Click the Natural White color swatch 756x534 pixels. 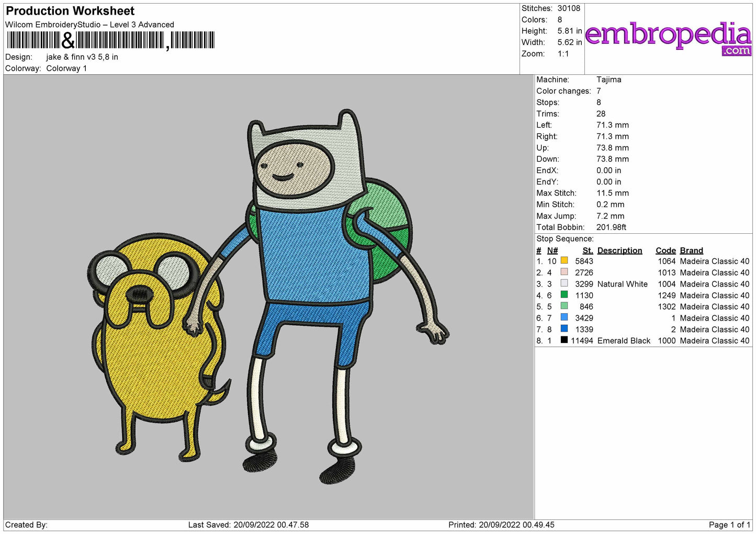click(x=564, y=283)
